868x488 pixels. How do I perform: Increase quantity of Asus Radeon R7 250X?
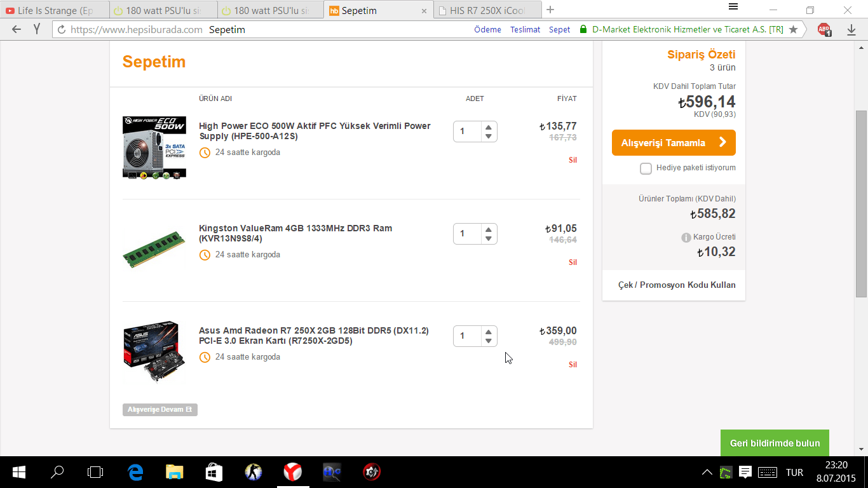point(488,331)
